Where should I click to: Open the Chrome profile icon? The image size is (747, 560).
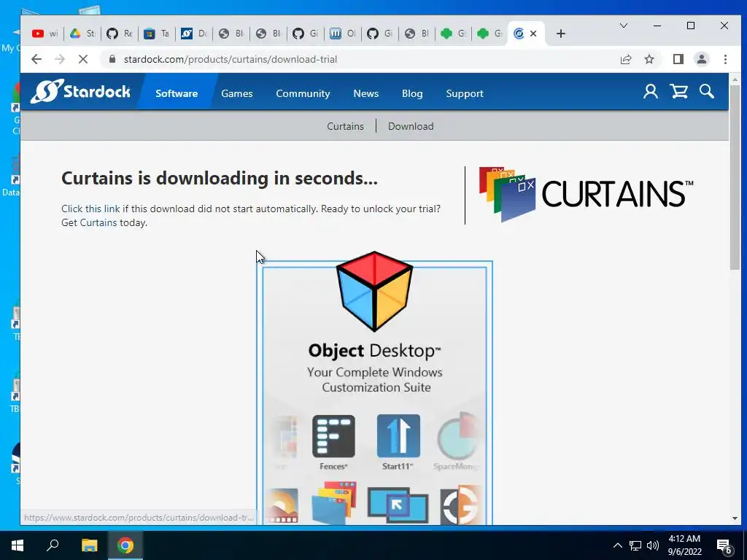[701, 59]
